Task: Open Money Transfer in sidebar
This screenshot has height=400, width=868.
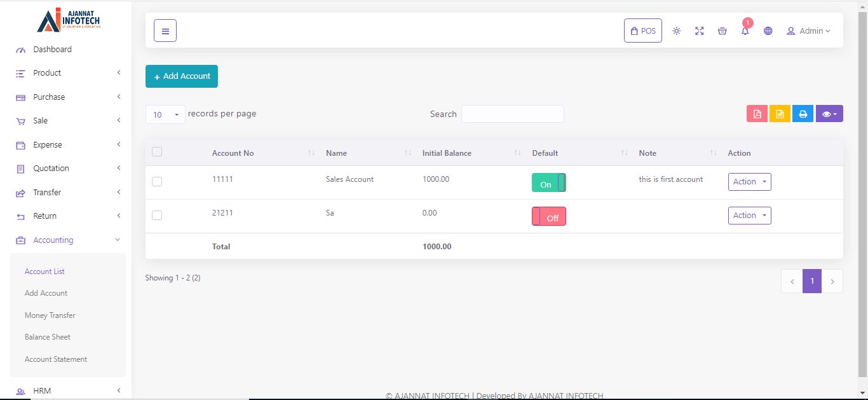Action: [x=50, y=315]
